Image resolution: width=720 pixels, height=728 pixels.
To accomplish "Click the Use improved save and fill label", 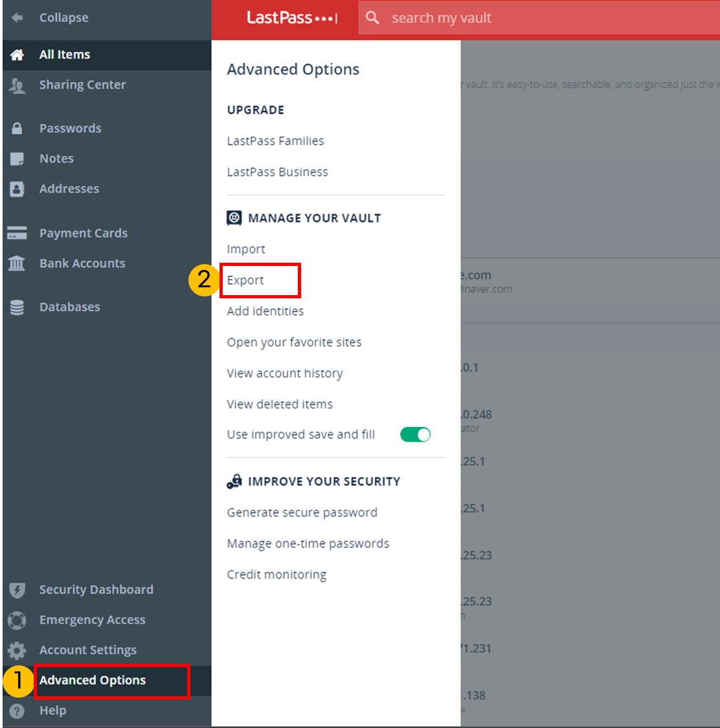I will click(300, 435).
